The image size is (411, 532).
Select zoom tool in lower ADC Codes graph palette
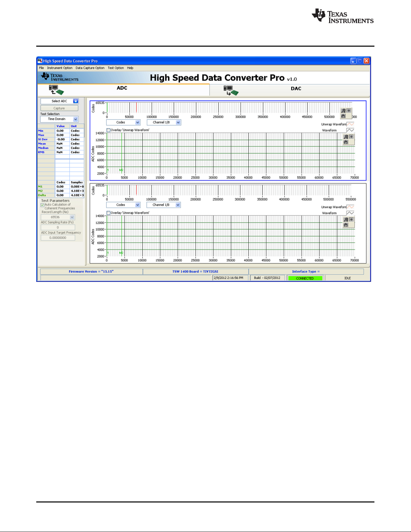point(346,220)
